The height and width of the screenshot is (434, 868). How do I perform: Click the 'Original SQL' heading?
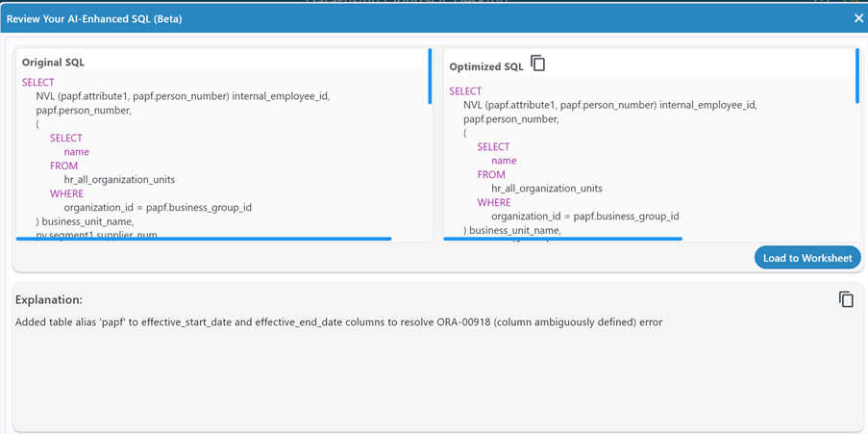tap(53, 63)
